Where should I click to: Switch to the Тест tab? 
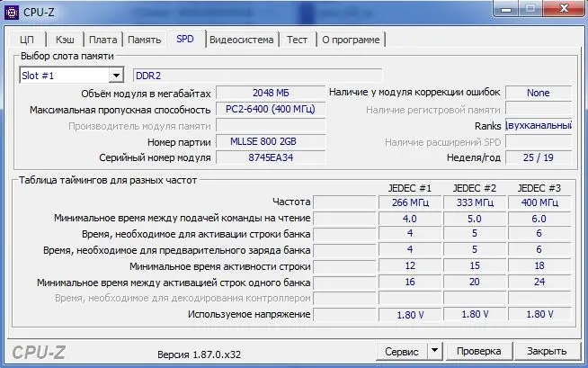click(x=297, y=40)
